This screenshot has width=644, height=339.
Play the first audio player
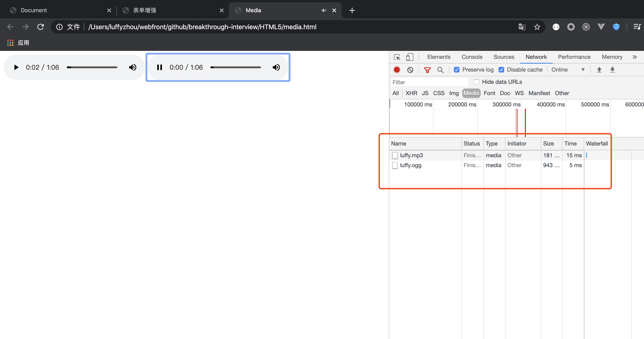(16, 67)
